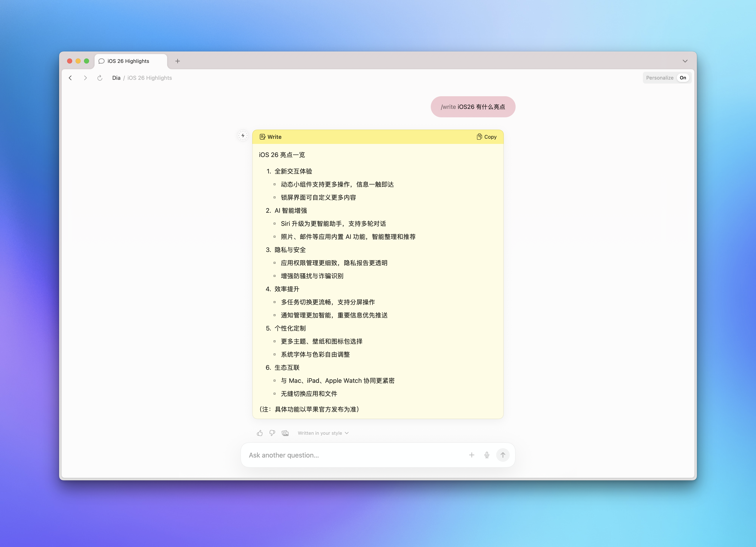Screen dimensions: 756x547
Task: Click the bullet 锁屏界面可自定义更多内容
Action: 318,197
